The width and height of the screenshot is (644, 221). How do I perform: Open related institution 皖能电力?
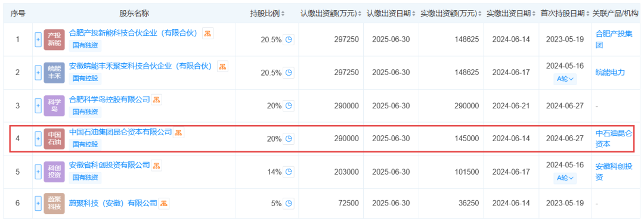coord(610,73)
